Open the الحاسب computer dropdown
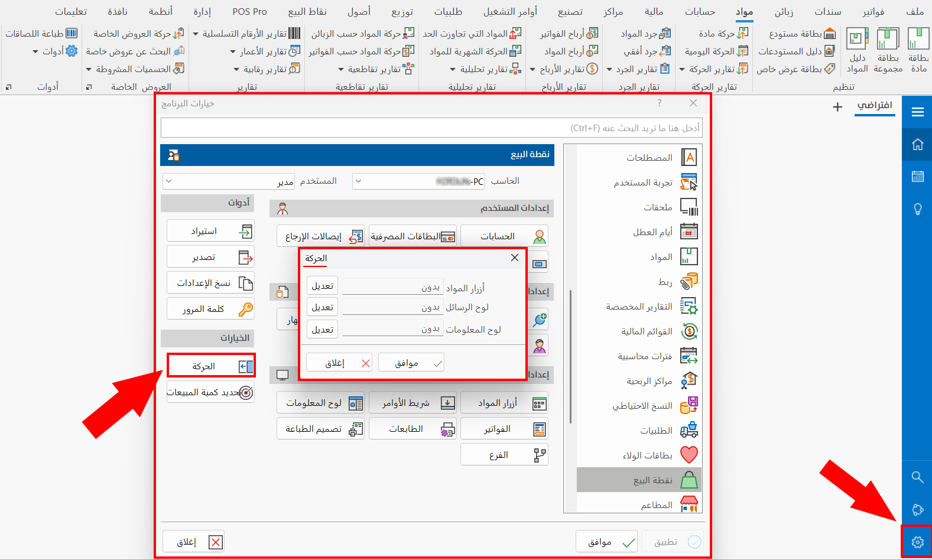Viewport: 932px width, 560px height. pos(419,181)
